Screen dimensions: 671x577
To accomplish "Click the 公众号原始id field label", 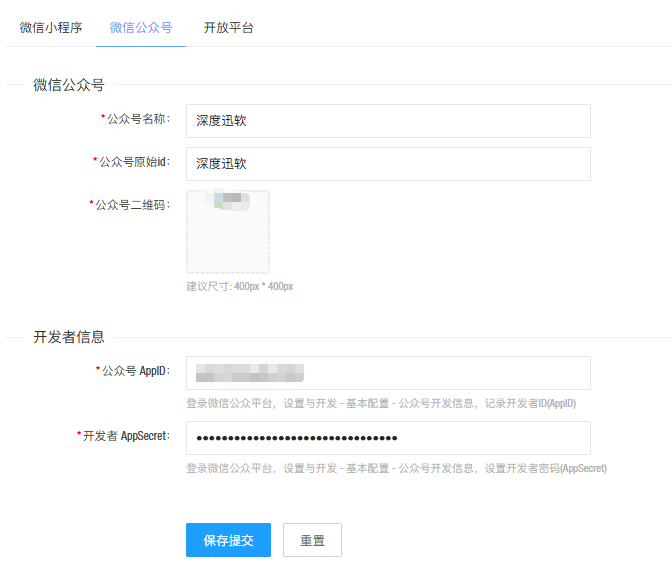I will click(x=132, y=162).
